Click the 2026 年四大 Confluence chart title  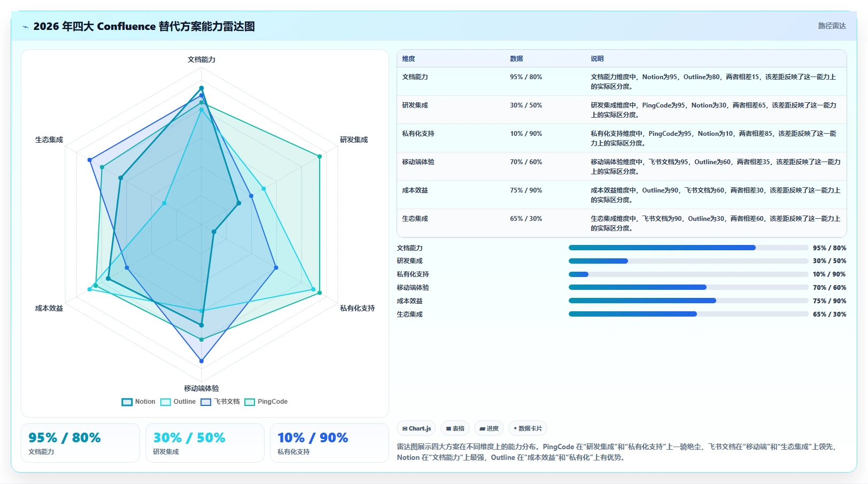(144, 26)
